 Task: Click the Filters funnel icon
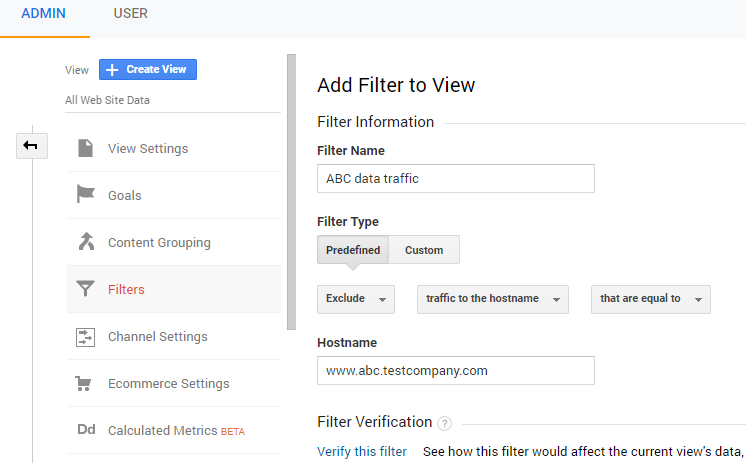86,289
